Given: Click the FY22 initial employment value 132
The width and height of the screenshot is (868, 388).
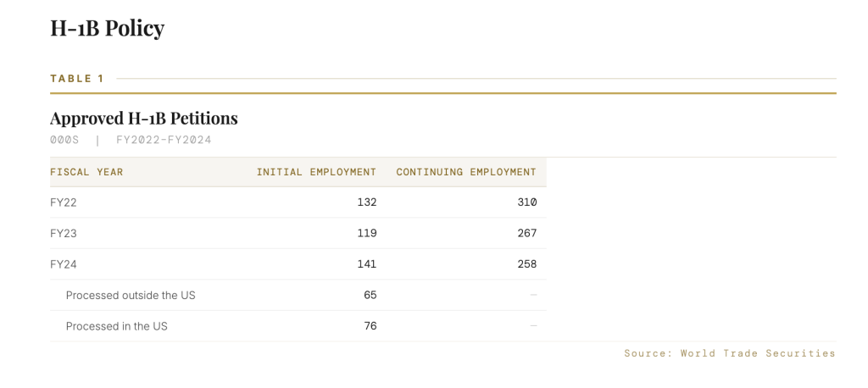Looking at the screenshot, I should point(366,202).
